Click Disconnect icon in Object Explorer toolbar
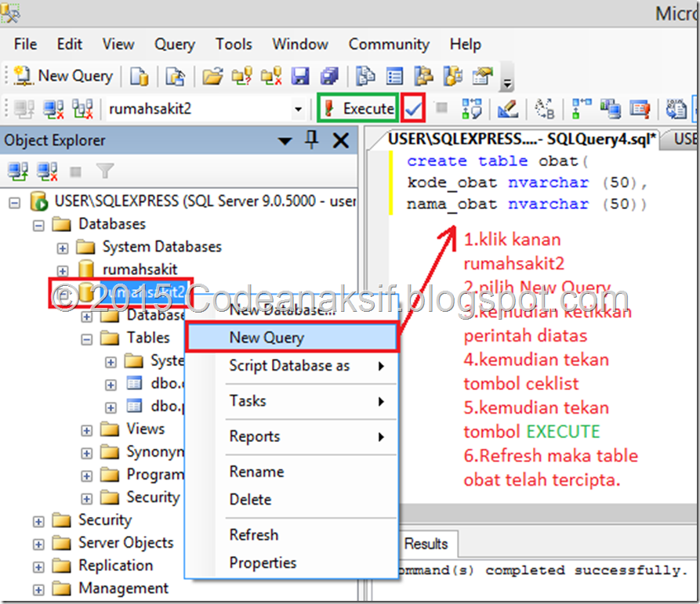Screen dimensions: 700x604 click(x=47, y=172)
